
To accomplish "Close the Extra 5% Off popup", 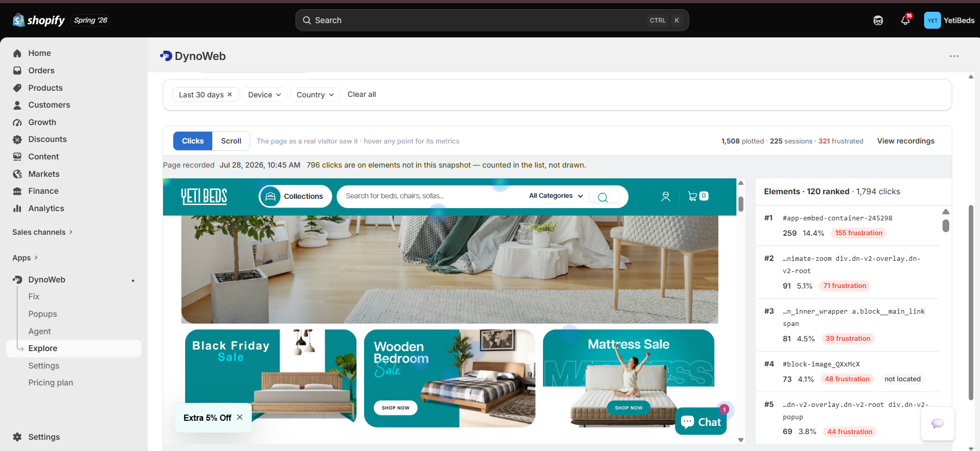I will (x=239, y=417).
